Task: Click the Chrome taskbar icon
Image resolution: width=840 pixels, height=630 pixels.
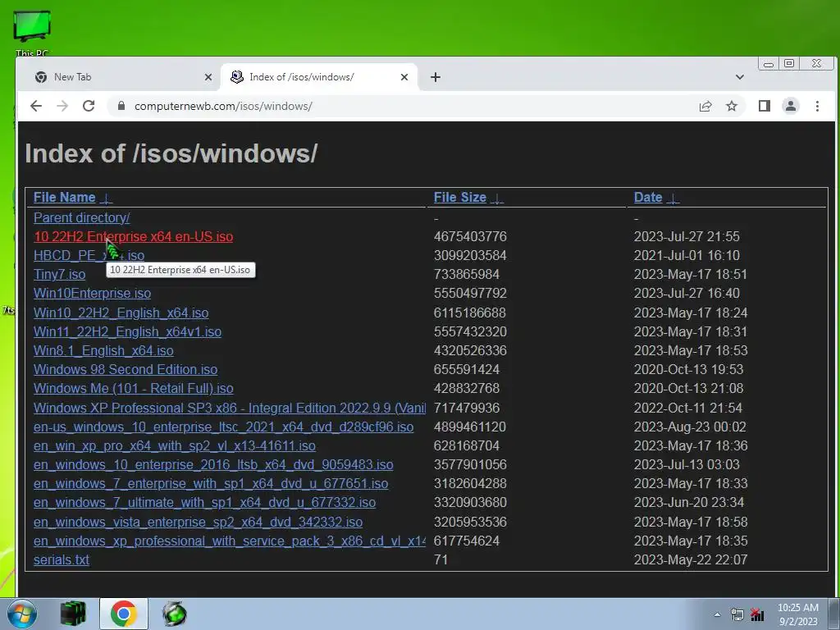Action: 123,614
